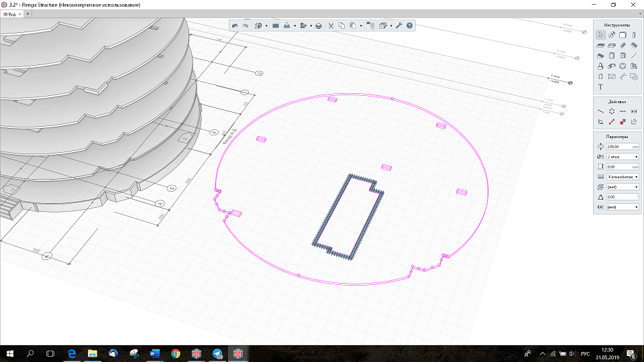Open the styles boxes icon in toolbar

[383, 25]
